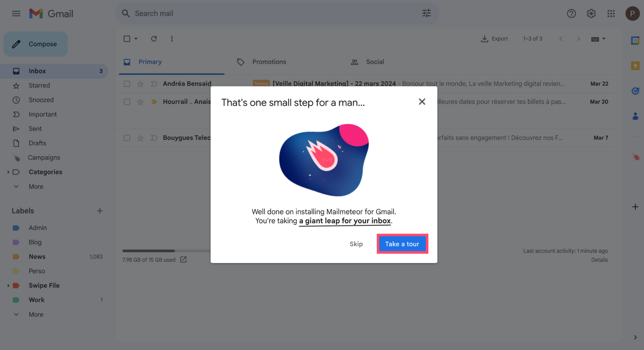Open the News label
644x350 pixels.
pyautogui.click(x=54, y=257)
